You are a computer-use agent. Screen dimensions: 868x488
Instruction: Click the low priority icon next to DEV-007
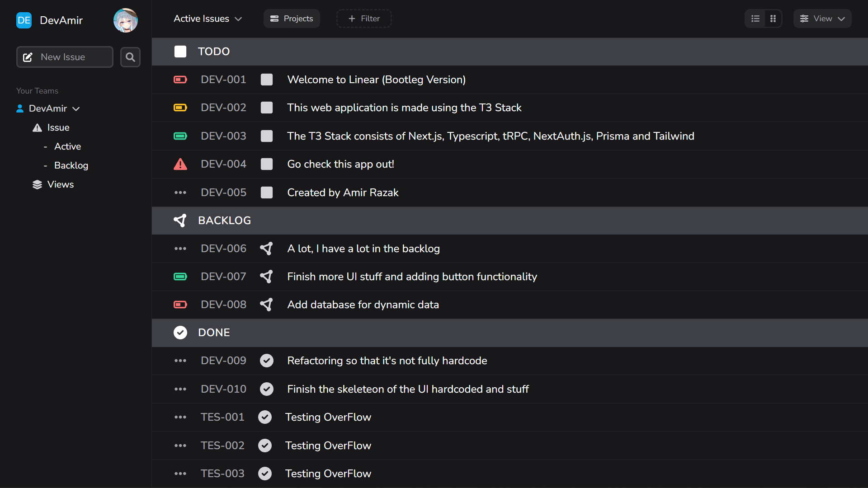pos(180,277)
